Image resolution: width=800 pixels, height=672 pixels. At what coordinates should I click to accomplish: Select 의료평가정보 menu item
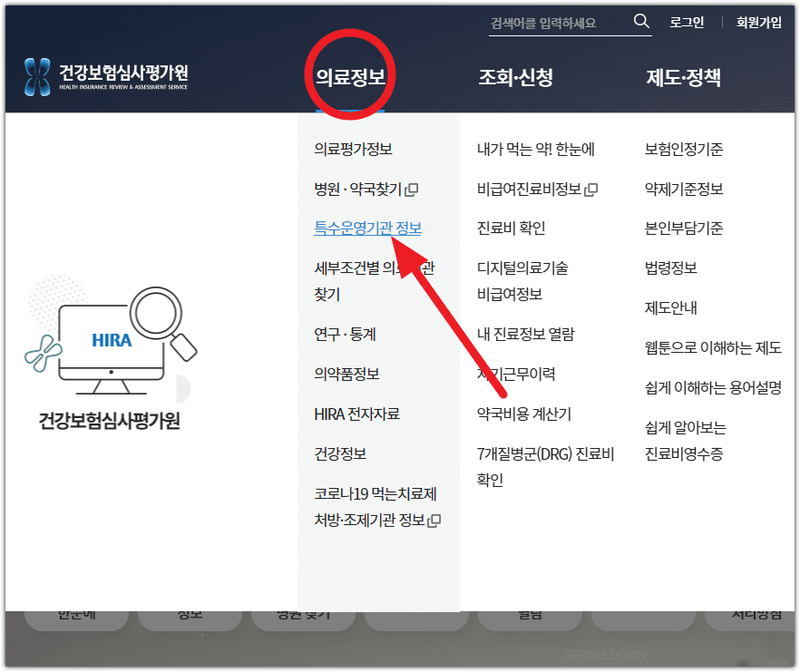[x=353, y=150]
